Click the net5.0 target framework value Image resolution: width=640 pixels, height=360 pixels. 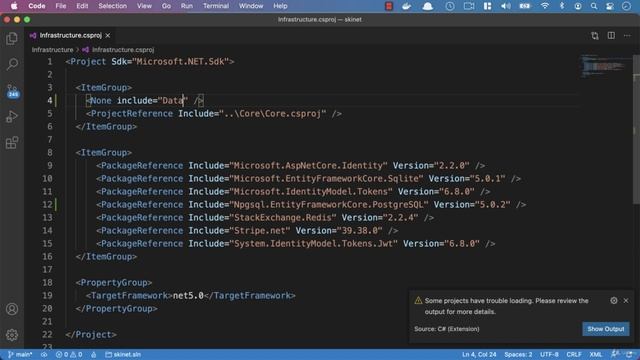[x=188, y=296]
